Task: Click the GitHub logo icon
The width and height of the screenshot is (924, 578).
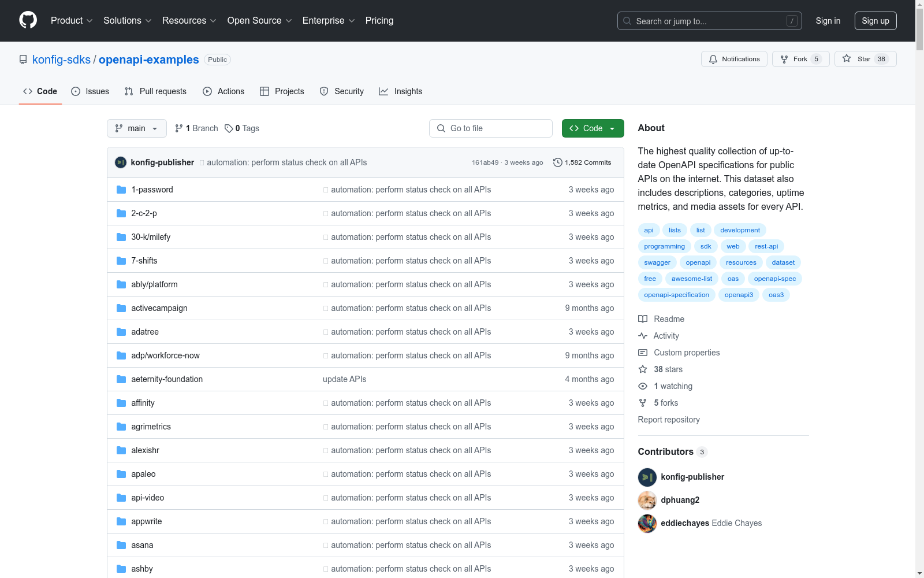Action: coord(28,20)
